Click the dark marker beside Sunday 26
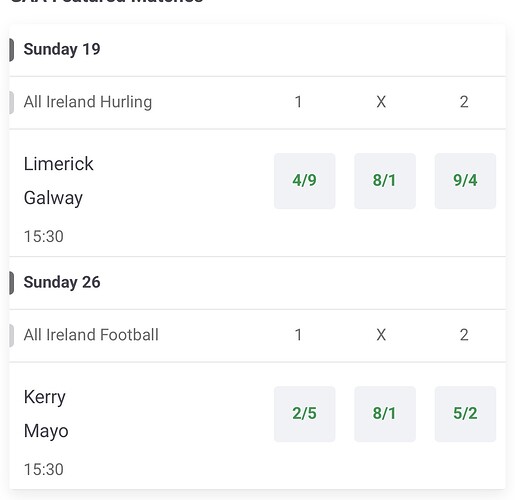The image size is (515, 500). [11, 283]
